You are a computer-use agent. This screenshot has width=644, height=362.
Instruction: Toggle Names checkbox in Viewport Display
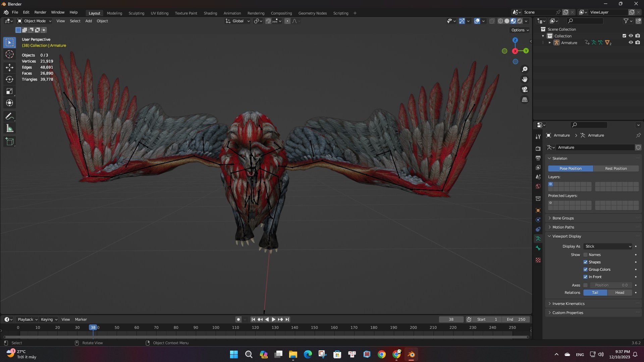coord(585,255)
